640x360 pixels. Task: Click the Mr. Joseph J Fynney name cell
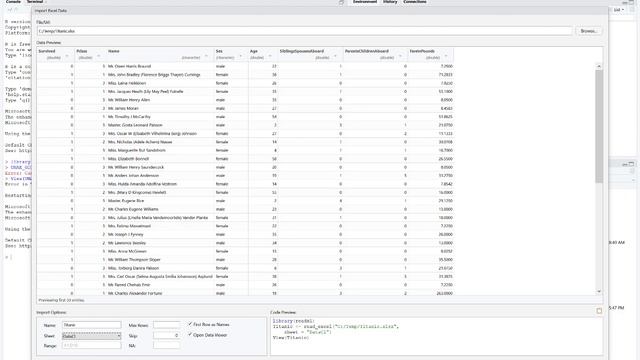coord(125,234)
